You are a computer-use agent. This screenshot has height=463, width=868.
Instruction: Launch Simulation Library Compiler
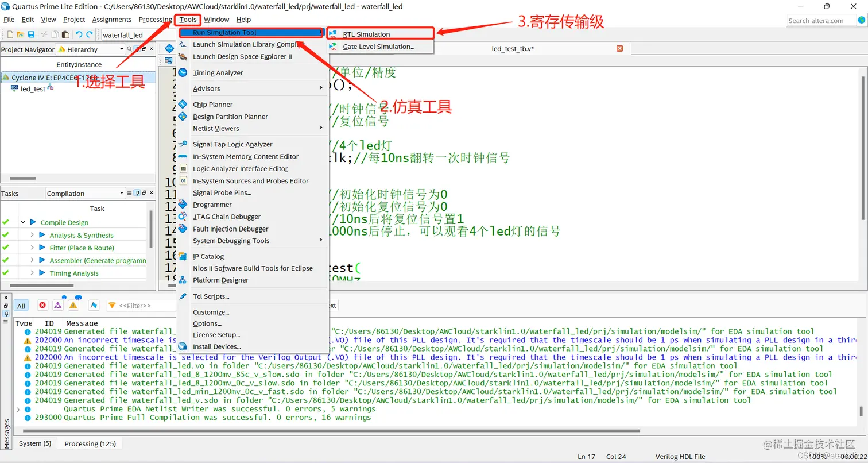tap(247, 44)
